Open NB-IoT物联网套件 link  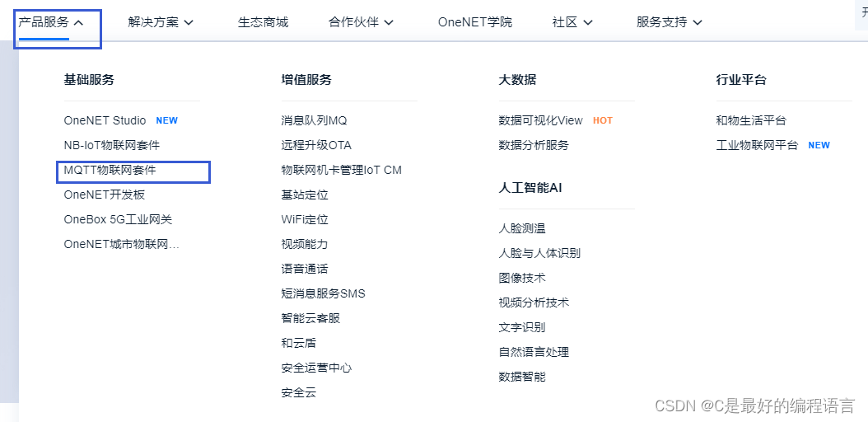point(112,145)
